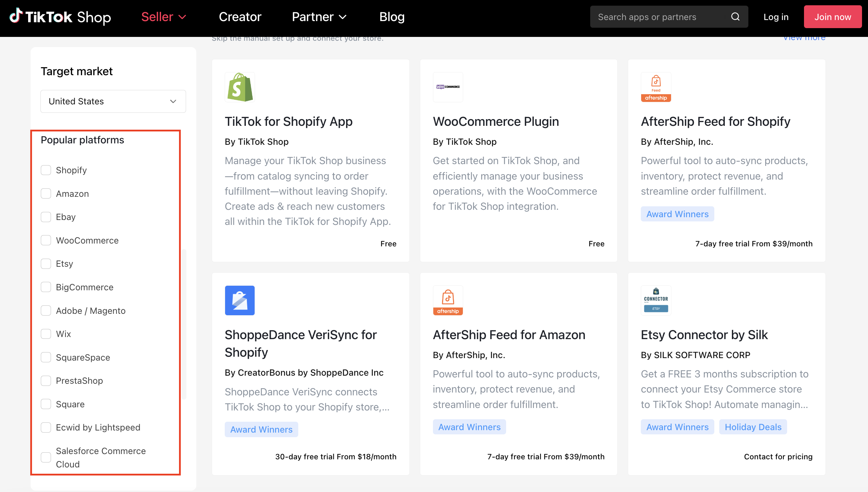
Task: Open the Etsy Connector logo icon
Action: pyautogui.click(x=656, y=300)
